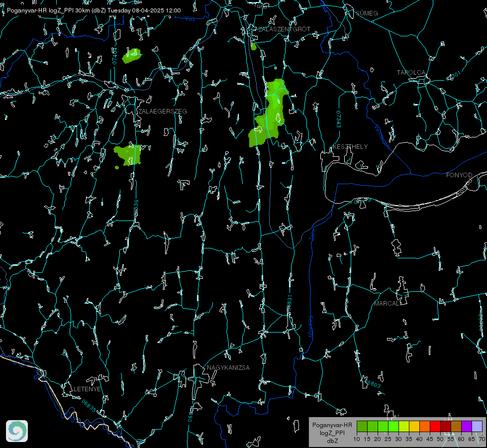Viewport: 487px width, 448px height.
Task: Click the FONYÓD town label
Action: 459,175
